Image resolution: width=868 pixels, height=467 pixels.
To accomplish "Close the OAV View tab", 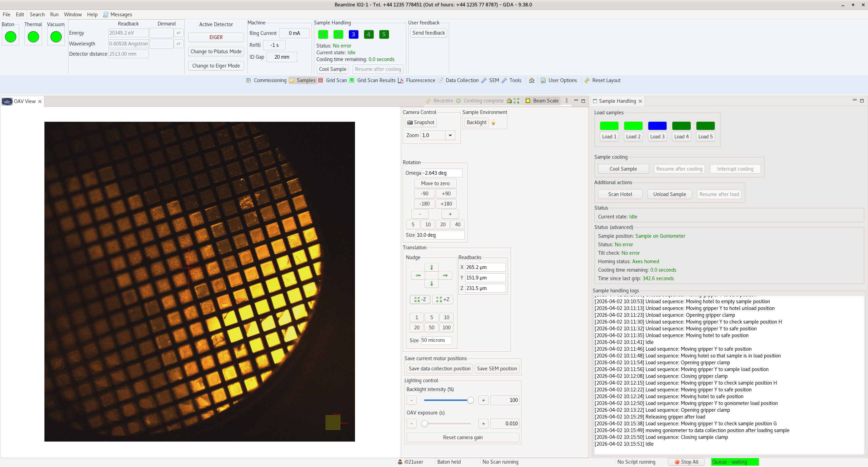I will coord(40,101).
